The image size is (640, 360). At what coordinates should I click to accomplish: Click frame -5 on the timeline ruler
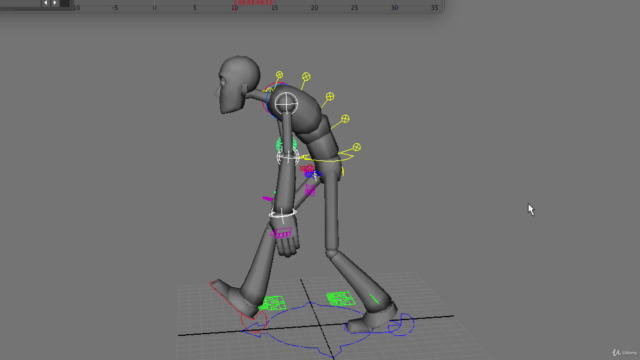(x=115, y=8)
